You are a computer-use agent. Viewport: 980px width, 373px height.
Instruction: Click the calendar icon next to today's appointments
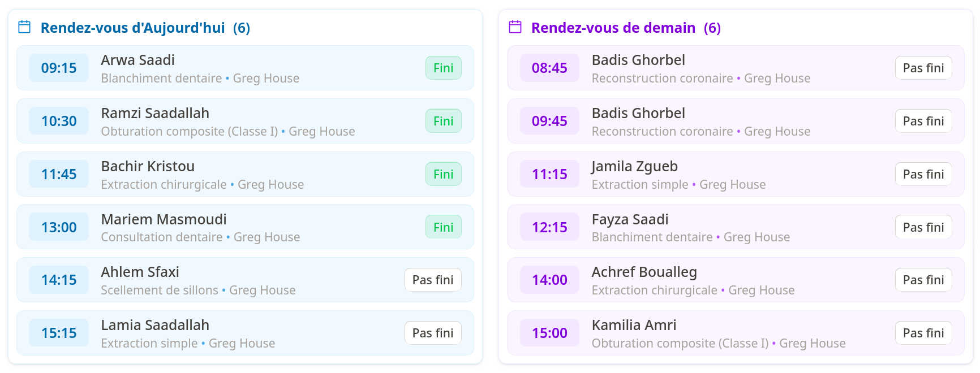coord(24,27)
